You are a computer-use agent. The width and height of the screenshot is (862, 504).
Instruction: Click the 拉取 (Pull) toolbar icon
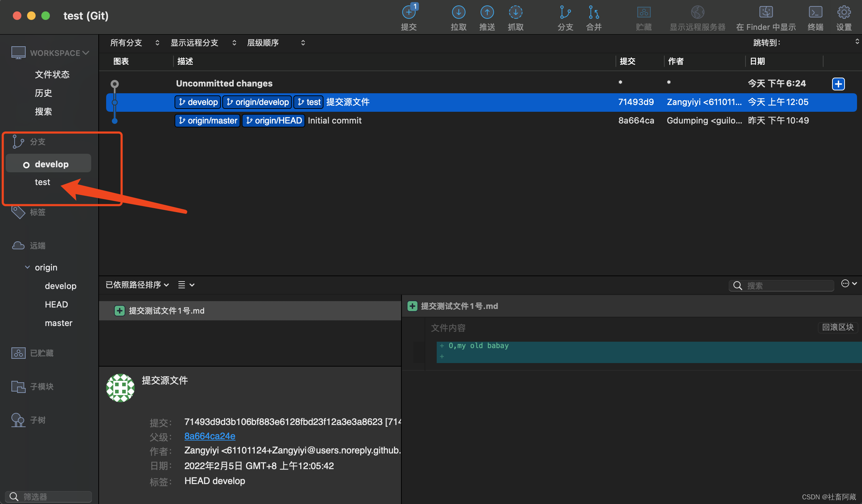coord(458,13)
